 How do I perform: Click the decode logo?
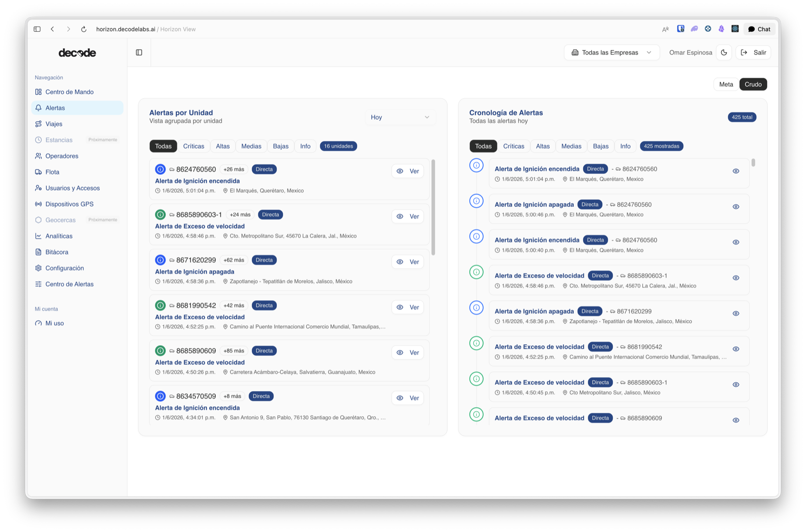[x=77, y=53]
